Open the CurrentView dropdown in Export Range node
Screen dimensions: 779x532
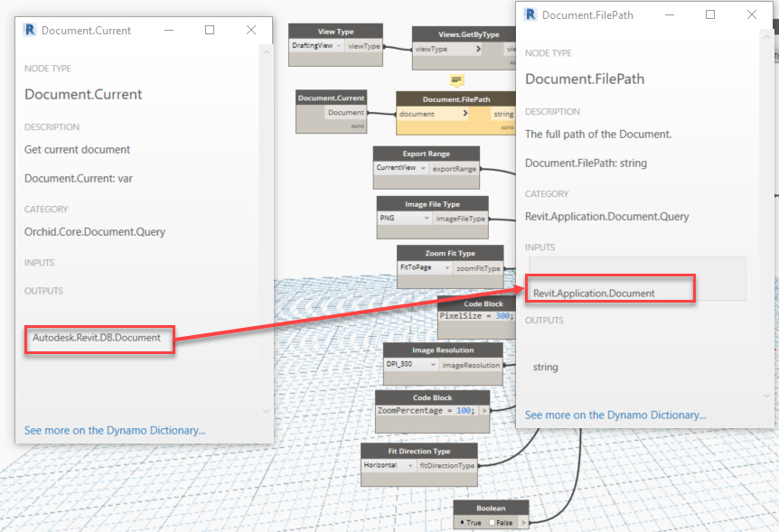(x=401, y=168)
